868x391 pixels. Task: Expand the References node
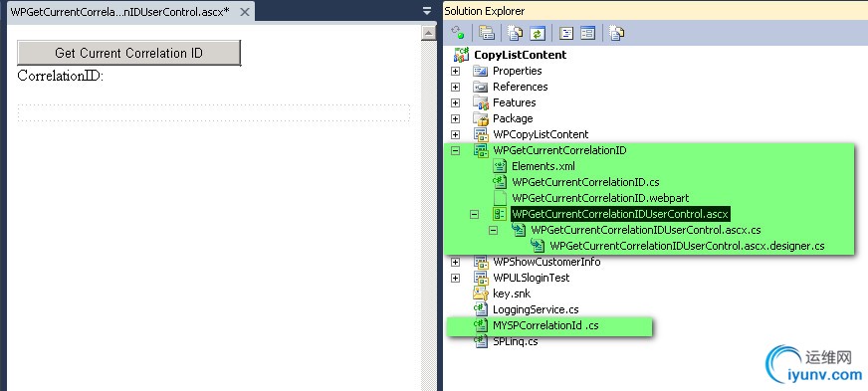(x=455, y=87)
